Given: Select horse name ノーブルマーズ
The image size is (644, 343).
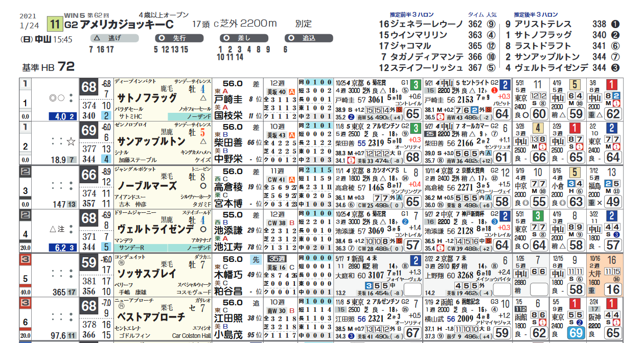Looking at the screenshot, I should 147,185.
